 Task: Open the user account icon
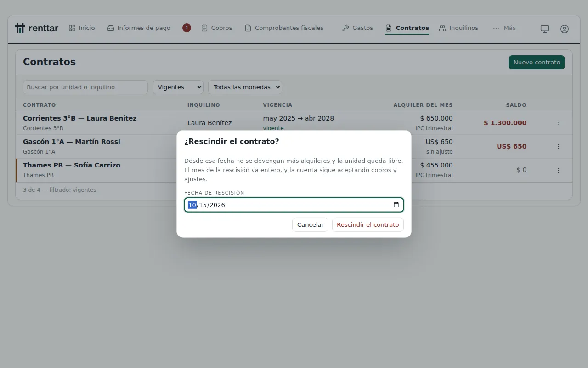[565, 29]
